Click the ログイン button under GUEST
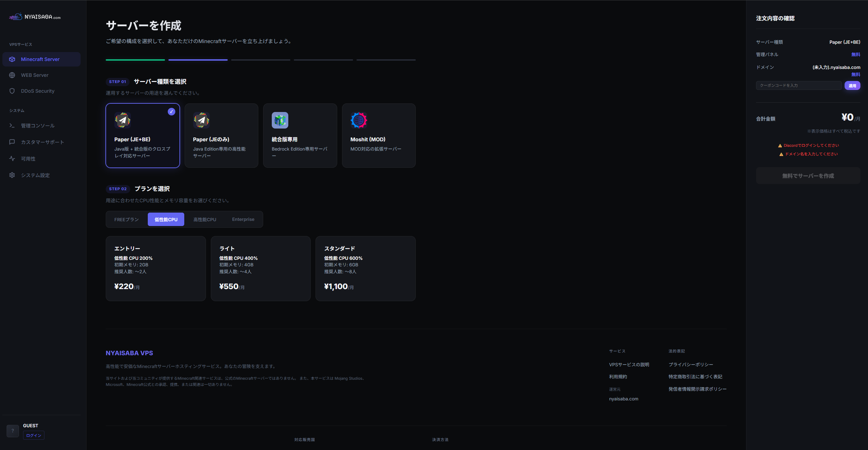This screenshot has height=450, width=868. [x=34, y=436]
